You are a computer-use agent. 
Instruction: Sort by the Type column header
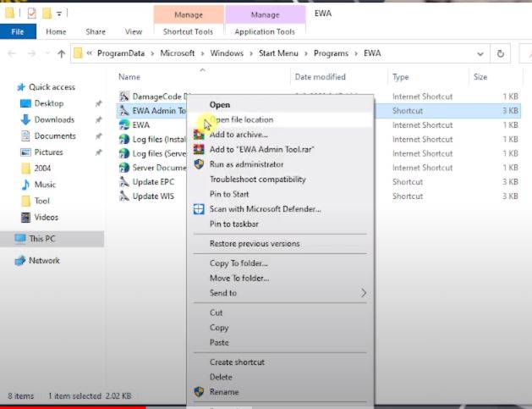click(400, 77)
